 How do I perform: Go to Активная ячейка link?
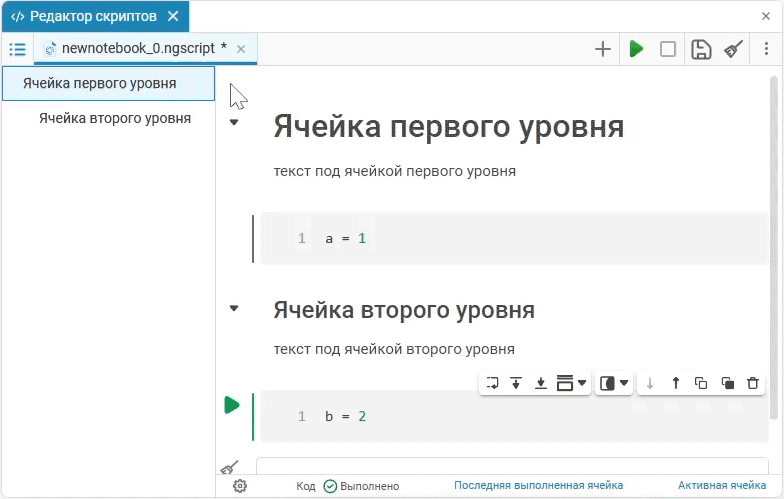pos(722,486)
